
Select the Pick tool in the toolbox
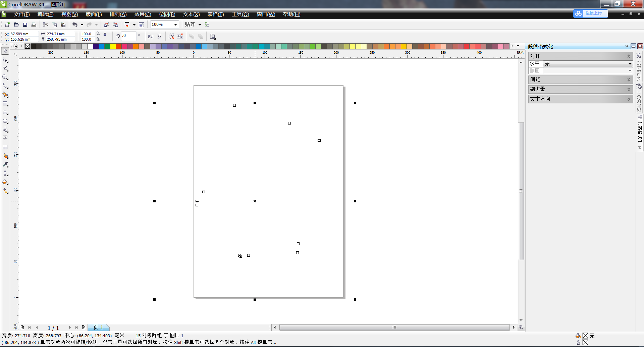[5, 51]
